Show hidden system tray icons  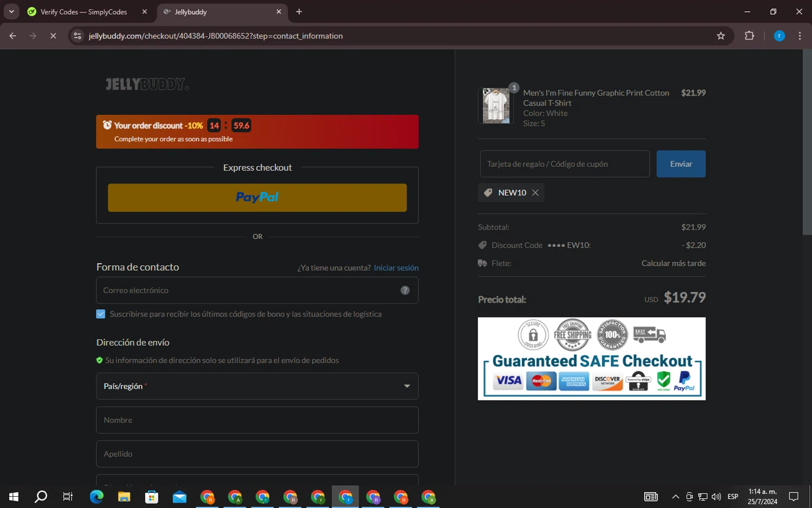point(676,497)
